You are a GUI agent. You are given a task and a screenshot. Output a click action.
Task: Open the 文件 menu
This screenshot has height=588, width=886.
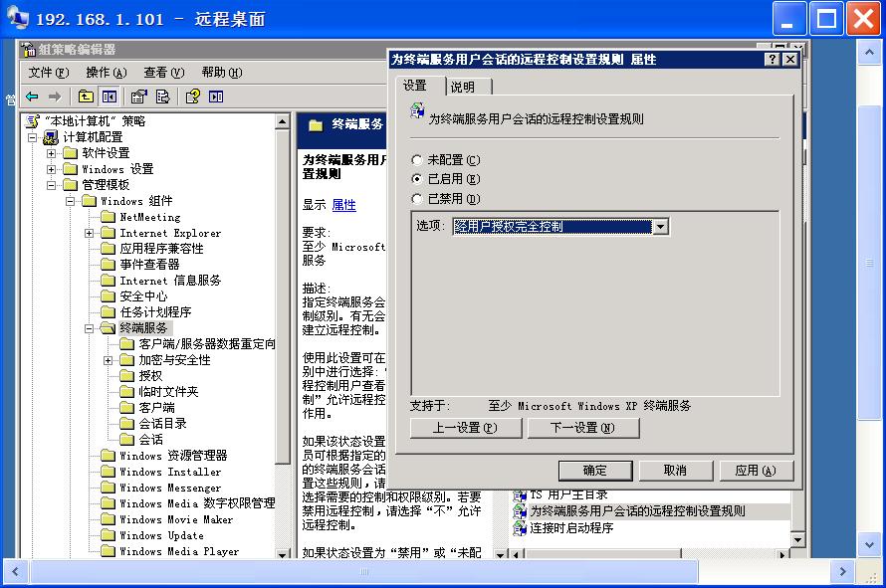click(x=49, y=73)
